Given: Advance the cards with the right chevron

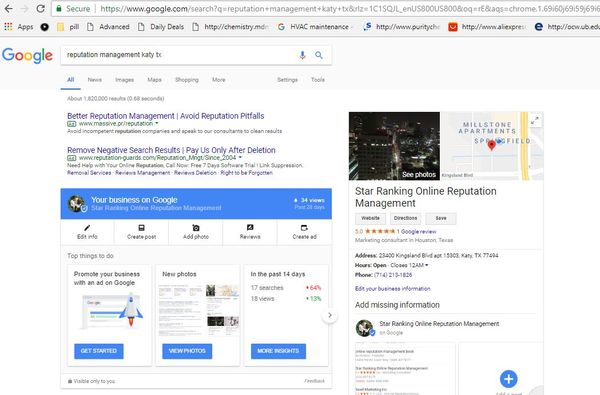Looking at the screenshot, I should pyautogui.click(x=329, y=315).
